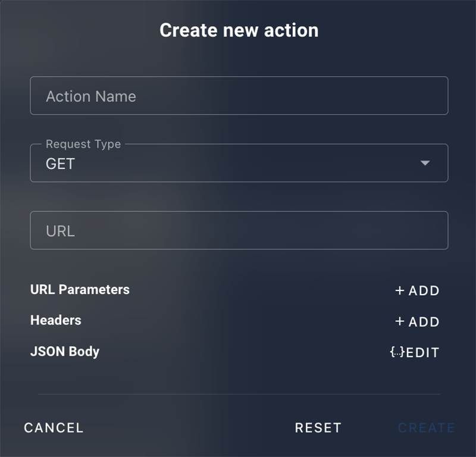Click the divider line above footer buttons
The width and height of the screenshot is (476, 457).
[x=239, y=394]
